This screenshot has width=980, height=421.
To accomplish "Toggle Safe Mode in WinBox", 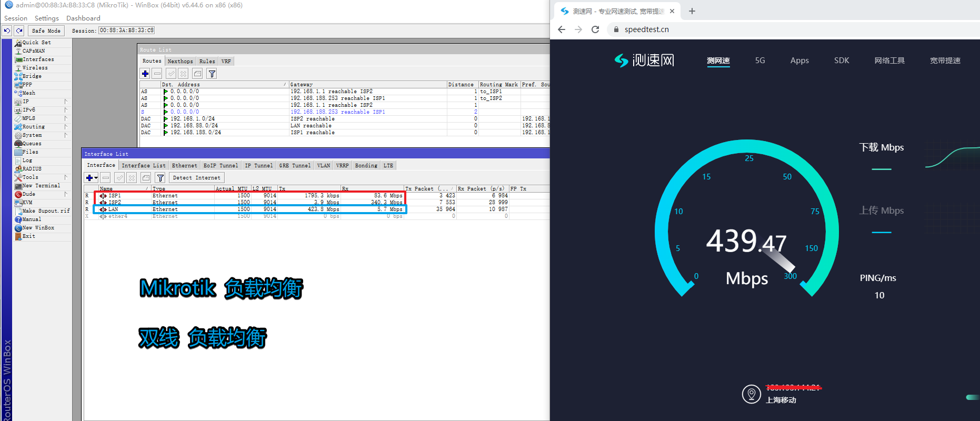I will [x=46, y=31].
